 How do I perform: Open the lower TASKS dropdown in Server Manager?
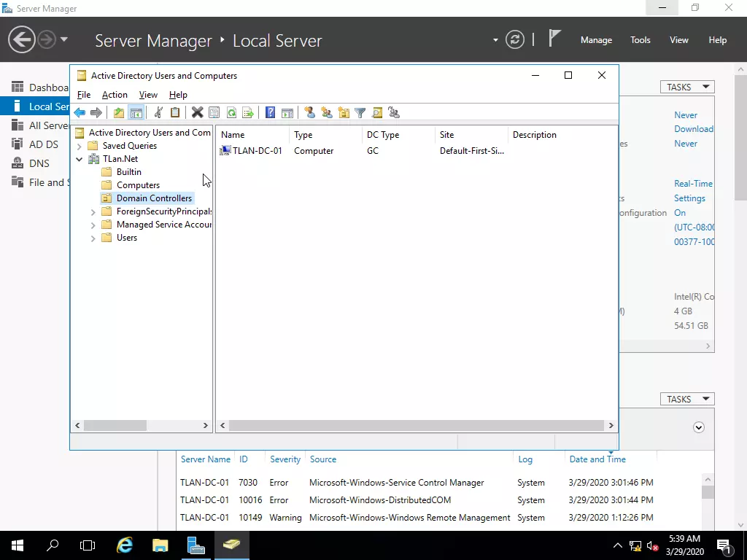click(687, 399)
